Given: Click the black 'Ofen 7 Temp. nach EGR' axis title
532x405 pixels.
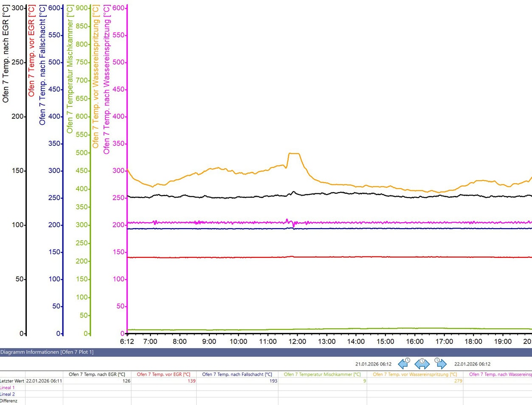Looking at the screenshot, I should tap(6, 54).
